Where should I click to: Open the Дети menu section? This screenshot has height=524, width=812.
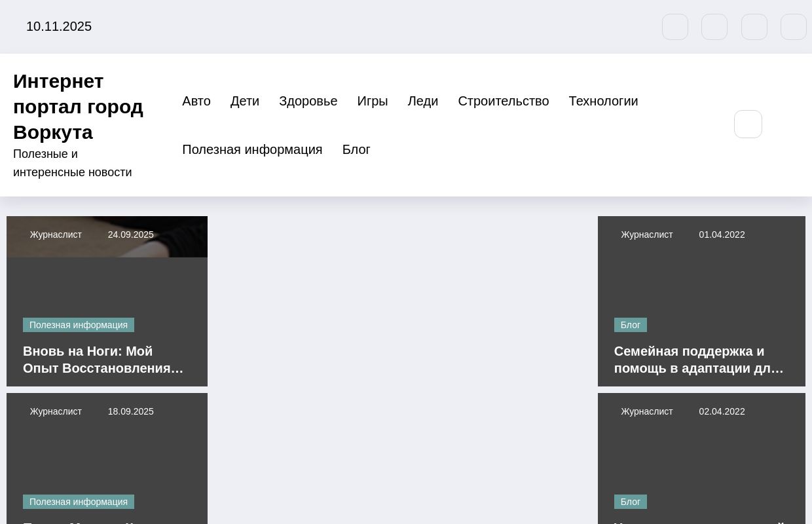pos(245,101)
